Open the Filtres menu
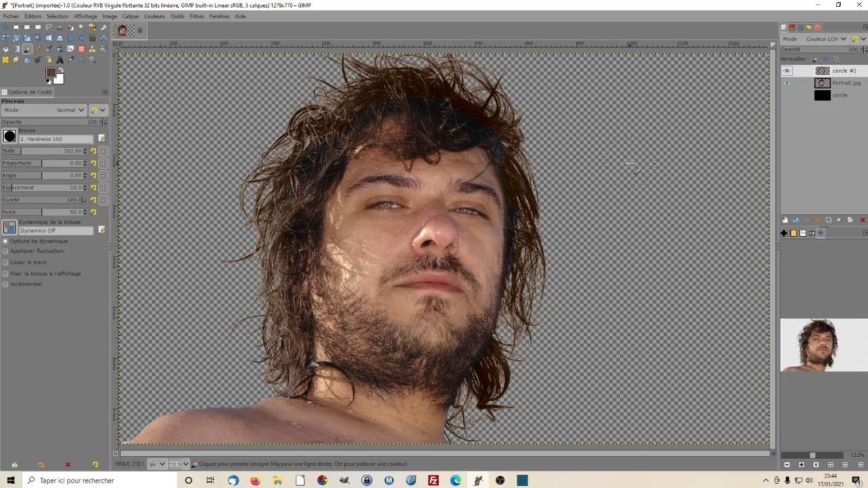Screen dimensions: 868x488 tap(197, 16)
